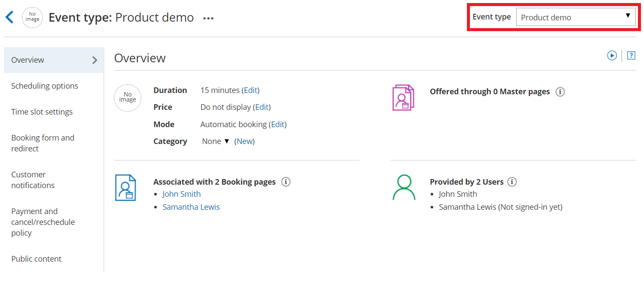Screen dimensions: 644x285
Task: Open Samantha Lewis booking page link
Action: (191, 207)
